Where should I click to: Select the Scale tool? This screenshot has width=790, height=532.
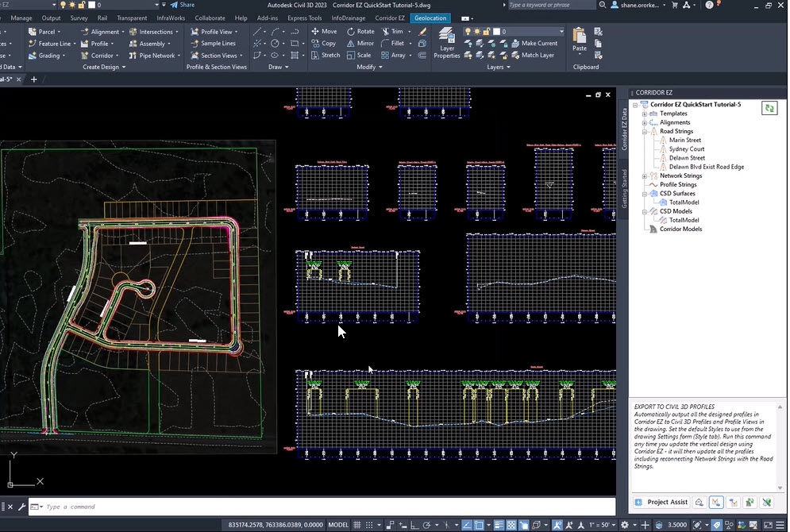[x=359, y=56]
